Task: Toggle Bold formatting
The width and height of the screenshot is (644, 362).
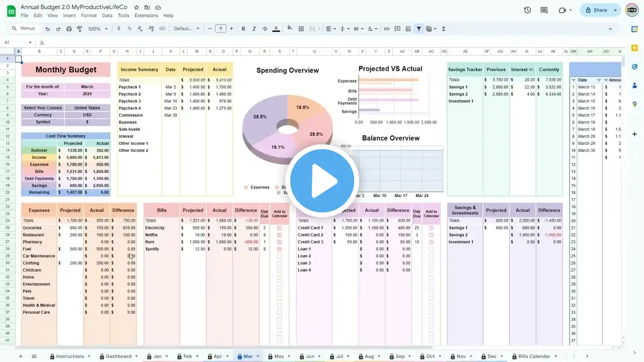Action: point(244,29)
